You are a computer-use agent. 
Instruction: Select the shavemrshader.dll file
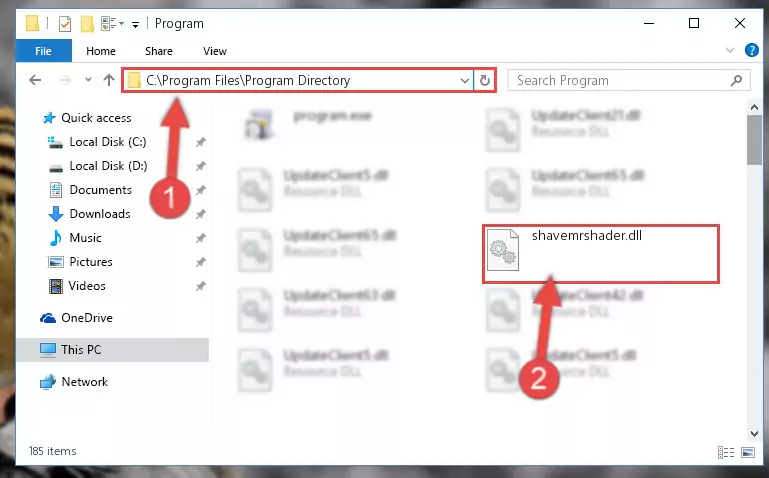pyautogui.click(x=601, y=253)
